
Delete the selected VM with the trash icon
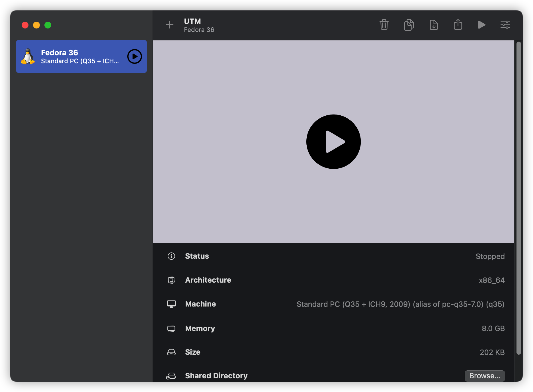tap(384, 25)
